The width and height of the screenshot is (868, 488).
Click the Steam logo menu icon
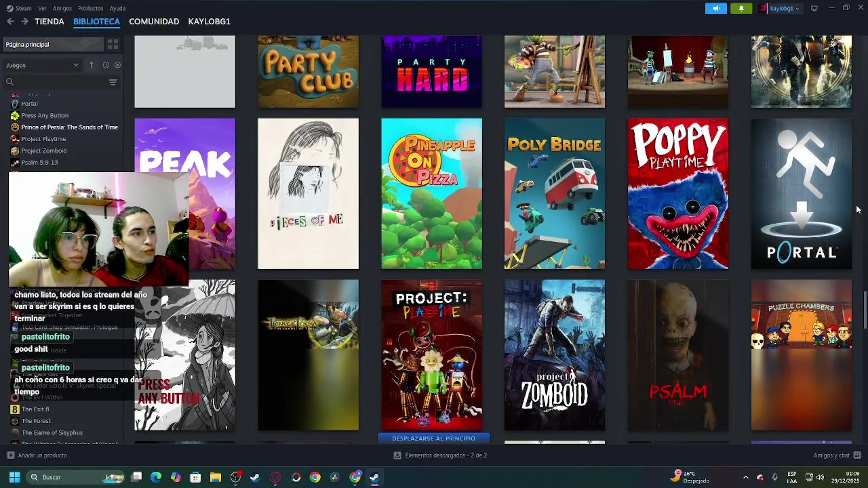coord(9,8)
